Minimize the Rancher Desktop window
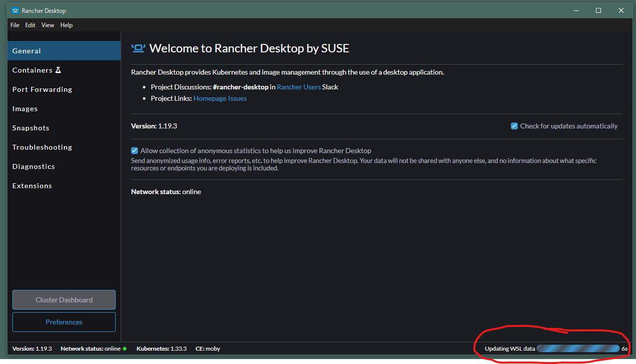Screen dimensions: 636x364 576,10
